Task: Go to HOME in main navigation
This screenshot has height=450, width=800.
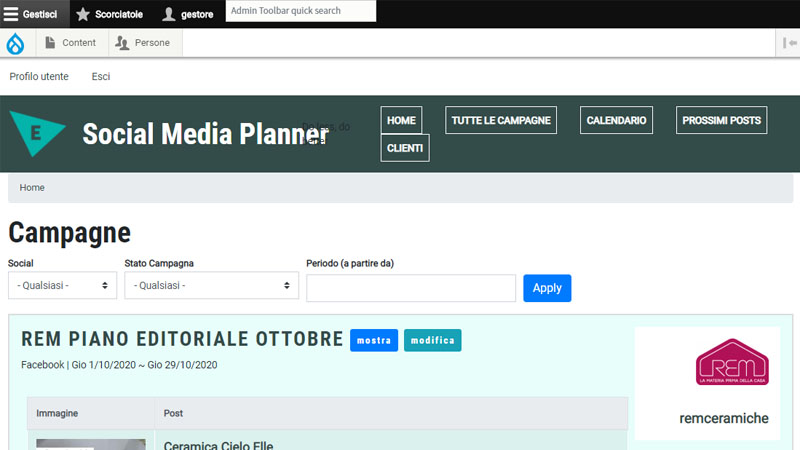Action: [x=401, y=120]
